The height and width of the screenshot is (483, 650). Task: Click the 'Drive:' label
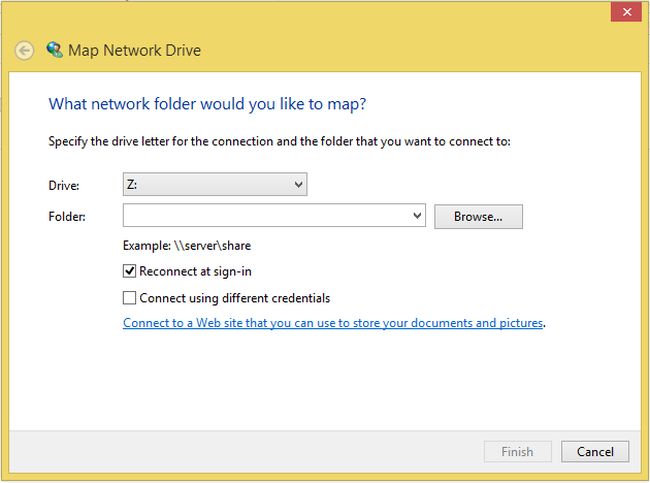point(64,185)
